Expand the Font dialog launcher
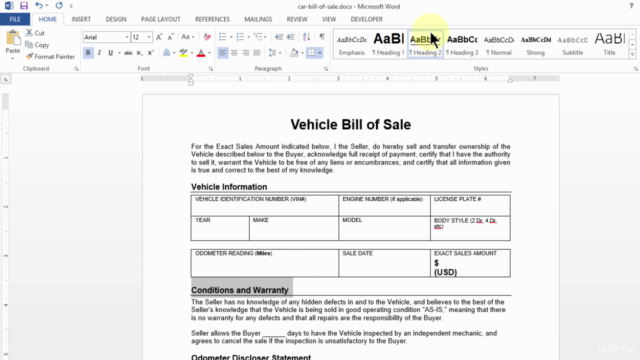Viewport: 640px width, 360px height. pyautogui.click(x=211, y=69)
